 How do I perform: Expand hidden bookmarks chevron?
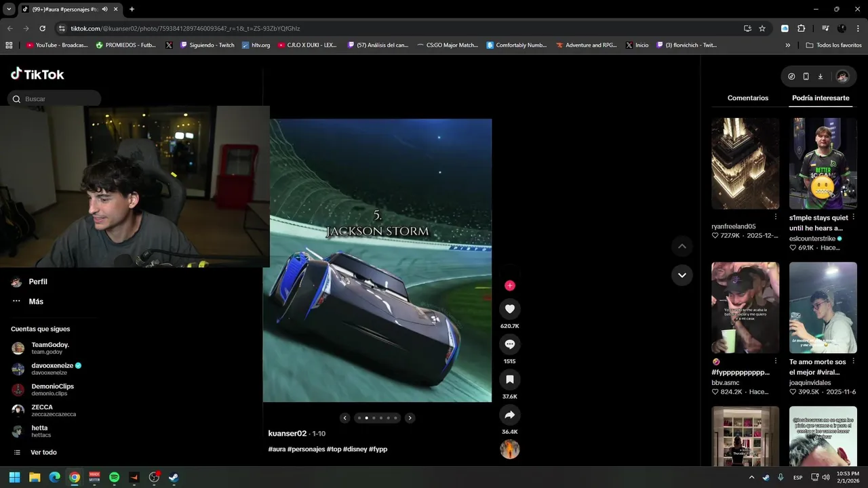[787, 45]
